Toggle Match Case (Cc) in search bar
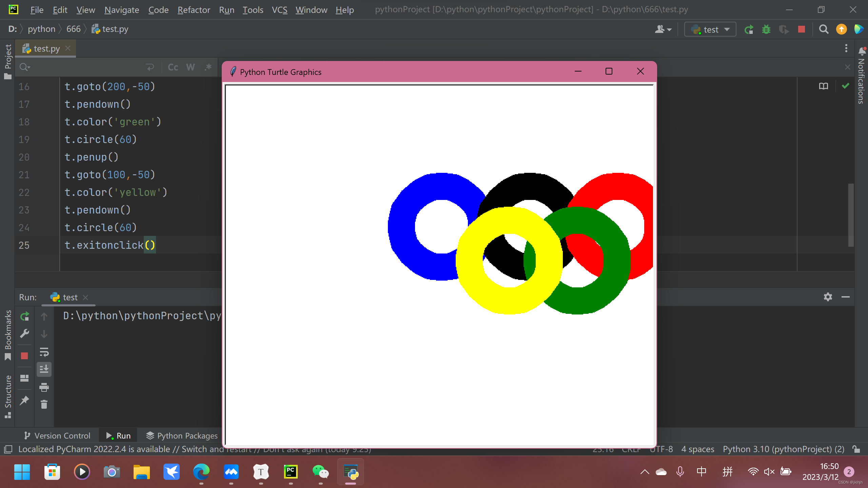The width and height of the screenshot is (868, 488). pos(173,67)
